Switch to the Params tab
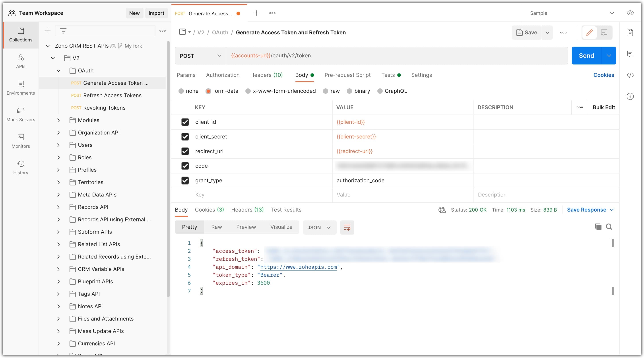644x358 pixels. [186, 75]
